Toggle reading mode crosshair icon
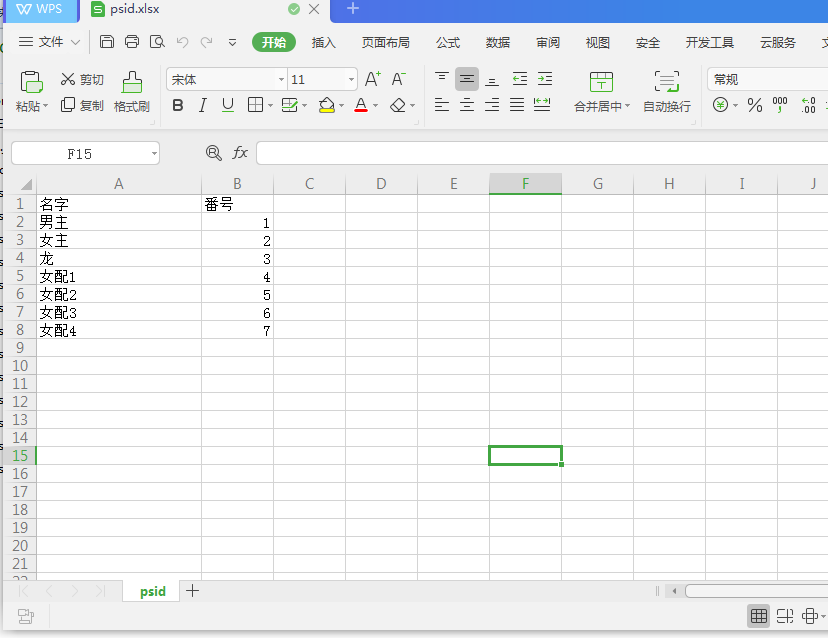This screenshot has width=828, height=638. 810,616
